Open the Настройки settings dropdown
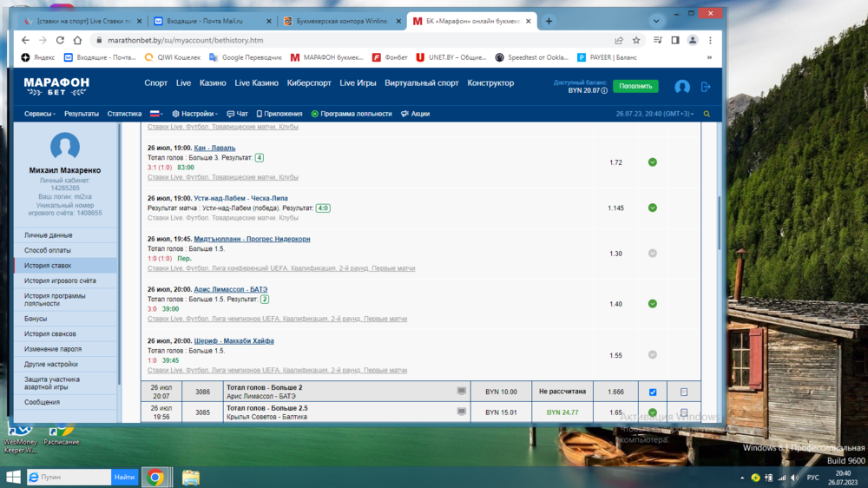Viewport: 868px width, 488px height. (196, 114)
